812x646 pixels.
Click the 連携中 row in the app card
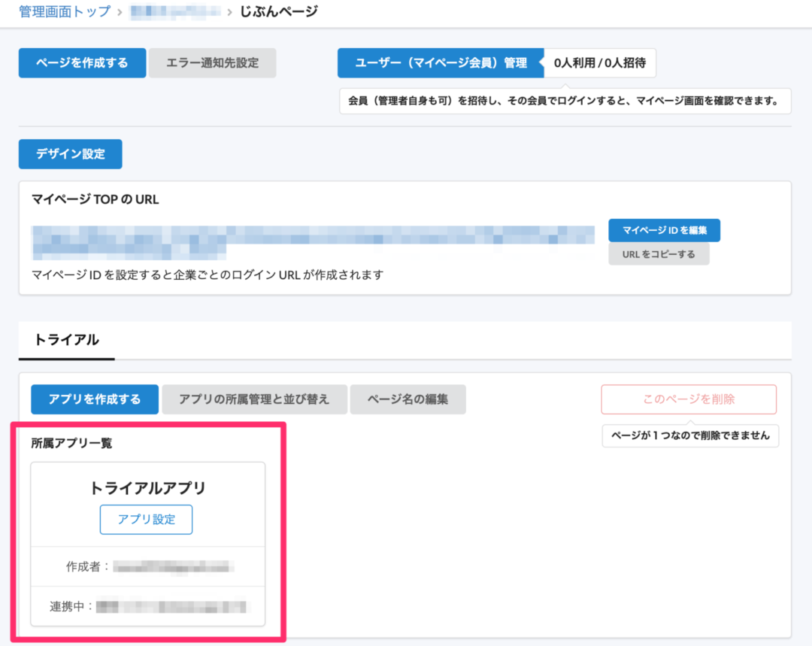[147, 606]
